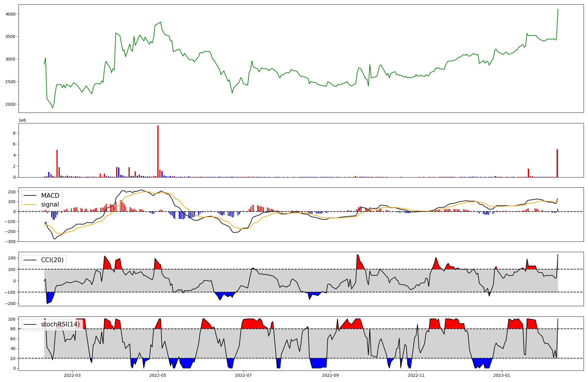Image resolution: width=588 pixels, height=382 pixels.
Task: Click the 2022-09 x-axis tick label
Action: pyautogui.click(x=330, y=375)
